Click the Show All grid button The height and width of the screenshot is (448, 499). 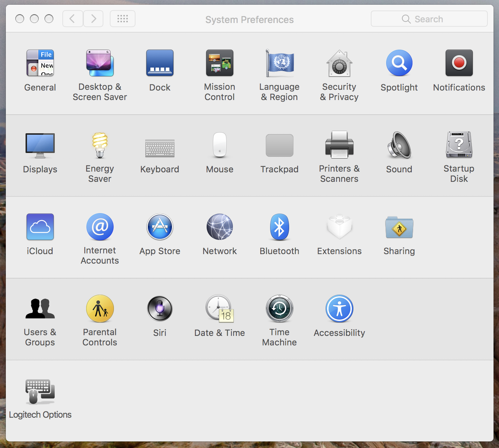(123, 19)
